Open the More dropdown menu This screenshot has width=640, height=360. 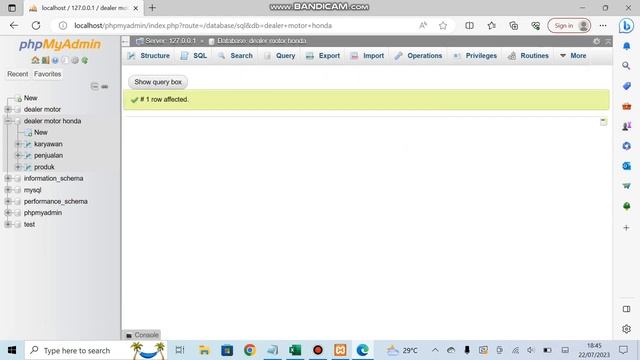(x=573, y=56)
